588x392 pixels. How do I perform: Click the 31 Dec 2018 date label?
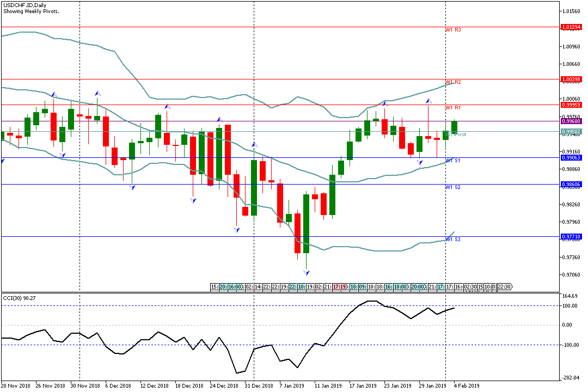pos(259,385)
